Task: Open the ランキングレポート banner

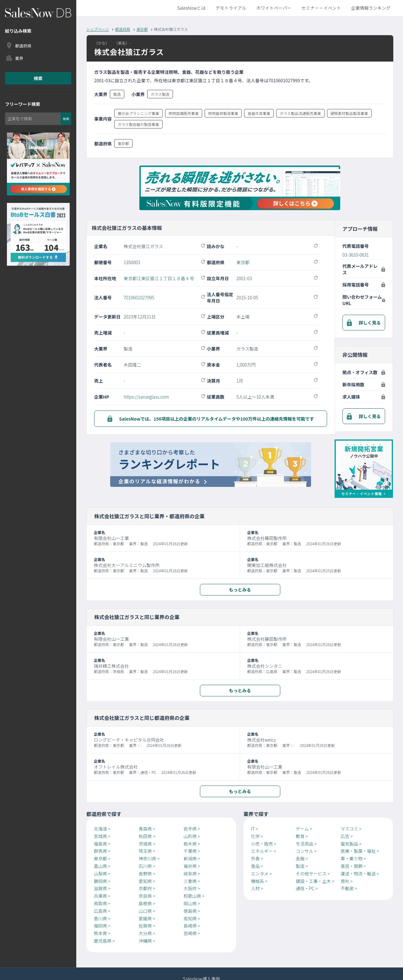Action: (x=210, y=465)
